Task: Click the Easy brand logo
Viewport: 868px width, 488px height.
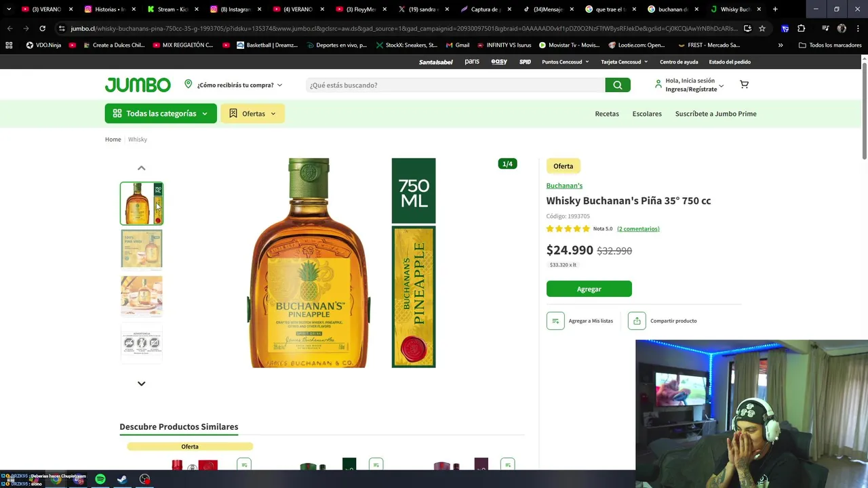Action: [x=499, y=62]
